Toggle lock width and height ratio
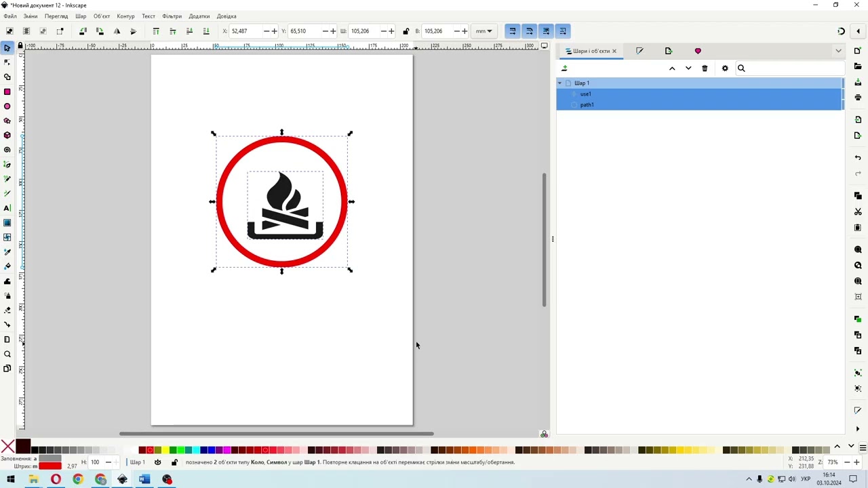Viewport: 868px width, 488px height. (406, 31)
